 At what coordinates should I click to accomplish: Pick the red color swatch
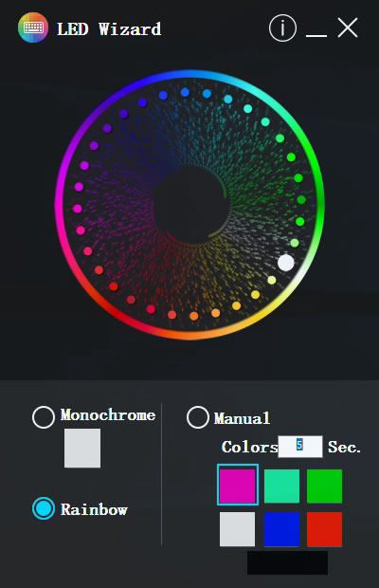click(x=324, y=529)
